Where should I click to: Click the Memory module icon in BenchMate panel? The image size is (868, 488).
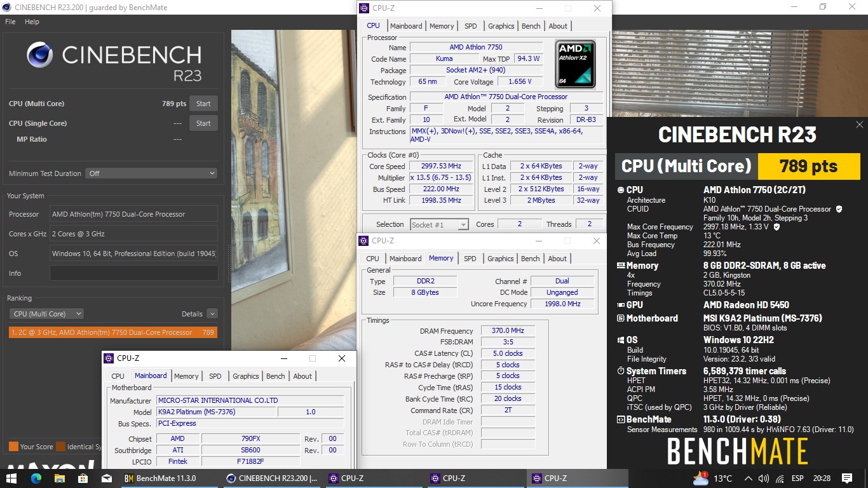[x=620, y=266]
